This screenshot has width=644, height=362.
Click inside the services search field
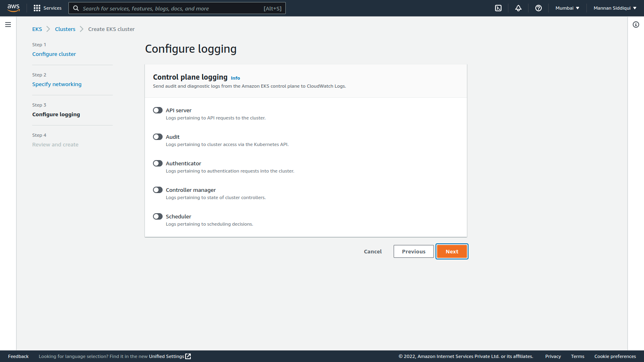tap(177, 8)
